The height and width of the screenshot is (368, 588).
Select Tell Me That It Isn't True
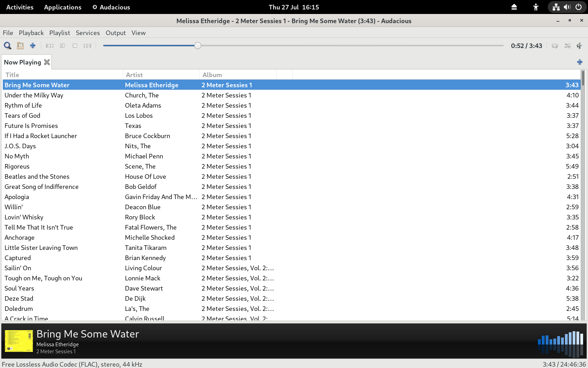(292, 227)
